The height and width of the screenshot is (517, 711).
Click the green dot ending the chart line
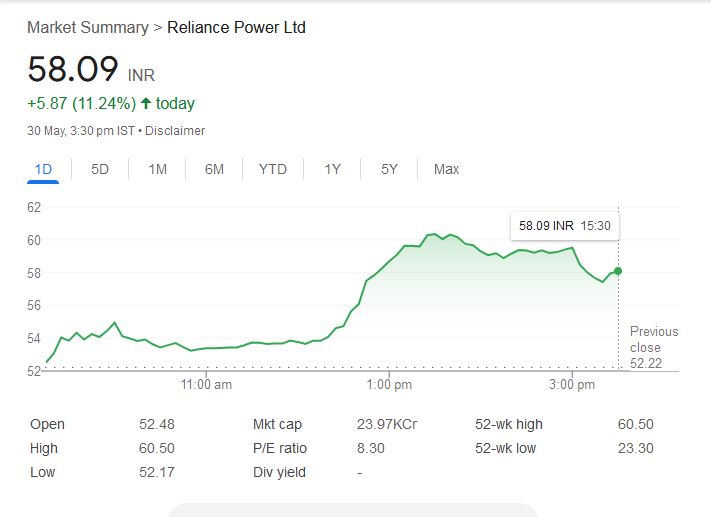click(x=618, y=271)
